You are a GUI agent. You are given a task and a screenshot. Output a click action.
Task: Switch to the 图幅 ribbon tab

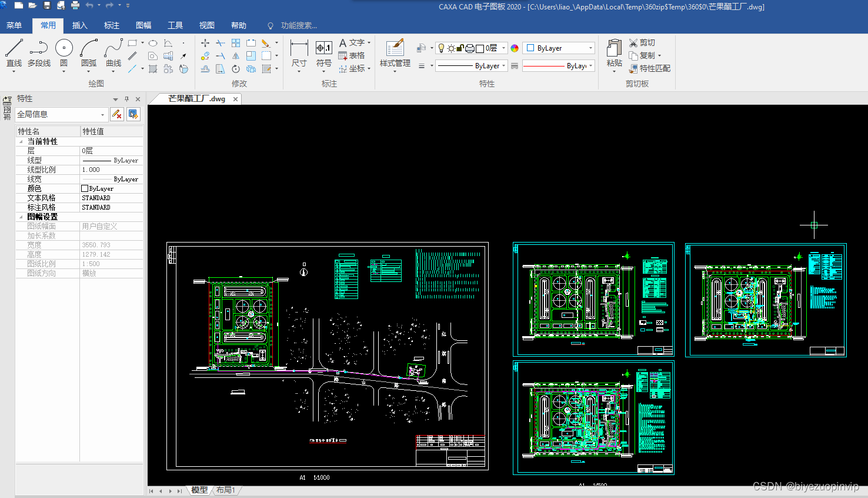(x=143, y=25)
